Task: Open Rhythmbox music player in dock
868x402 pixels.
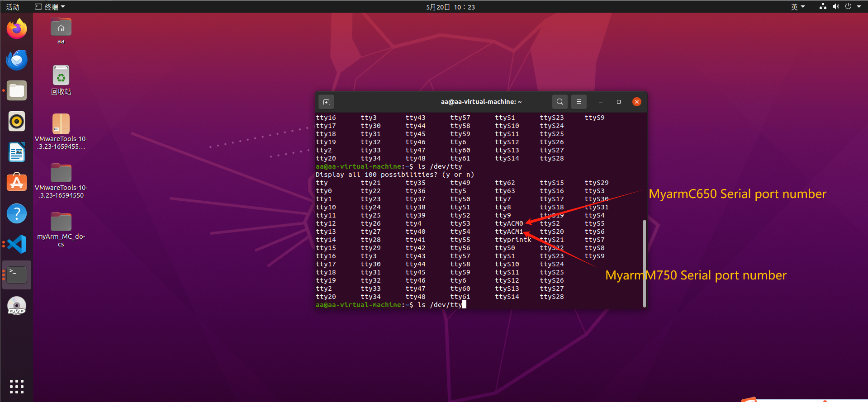Action: coord(17,121)
